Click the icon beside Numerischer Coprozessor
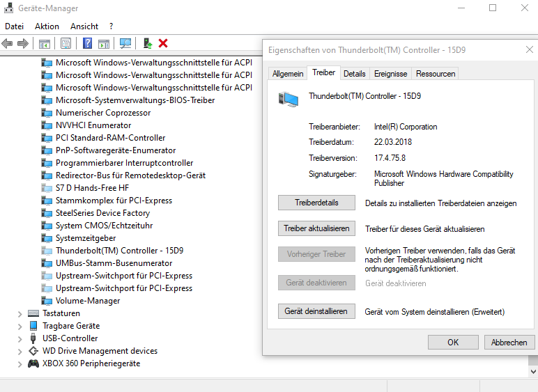 pos(47,113)
